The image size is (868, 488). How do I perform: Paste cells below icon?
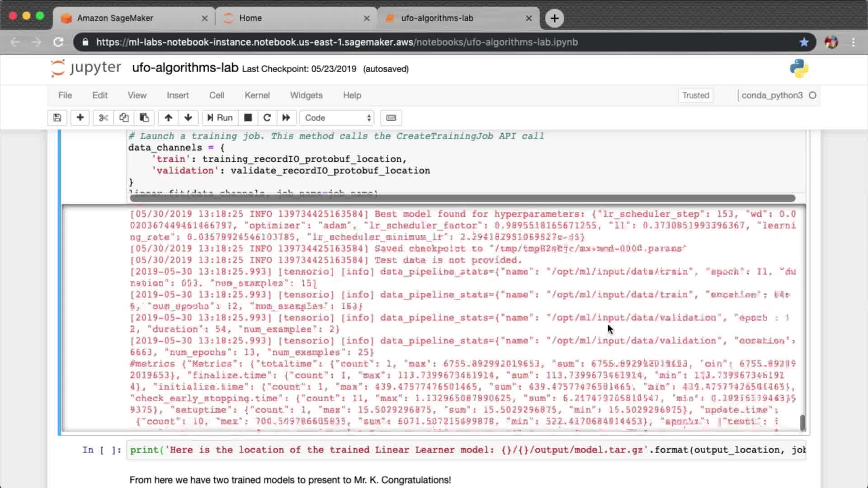pos(144,118)
